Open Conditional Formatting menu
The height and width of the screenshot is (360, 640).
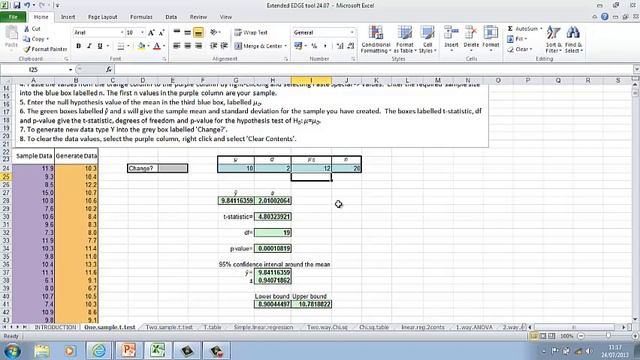coord(376,39)
